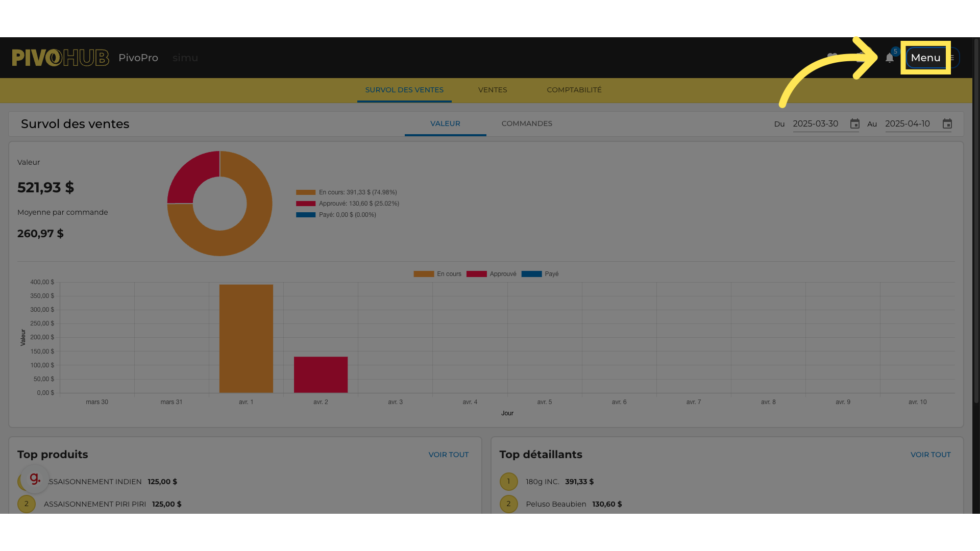This screenshot has height=551, width=980.
Task: Click 'Voir tout' under Top produits
Action: point(448,455)
